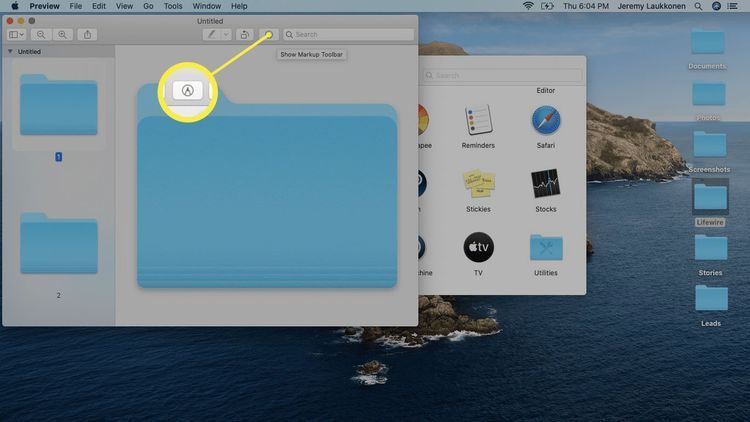
Task: Click the Zoom Out magnifier icon
Action: [42, 34]
